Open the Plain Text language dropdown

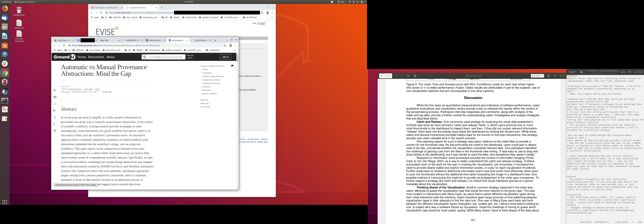click(x=586, y=222)
